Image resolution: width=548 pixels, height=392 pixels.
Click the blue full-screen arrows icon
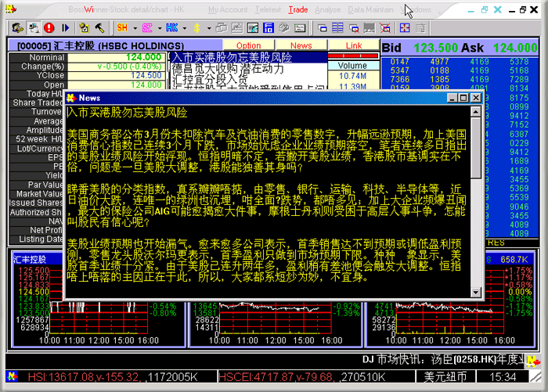[x=405, y=27]
